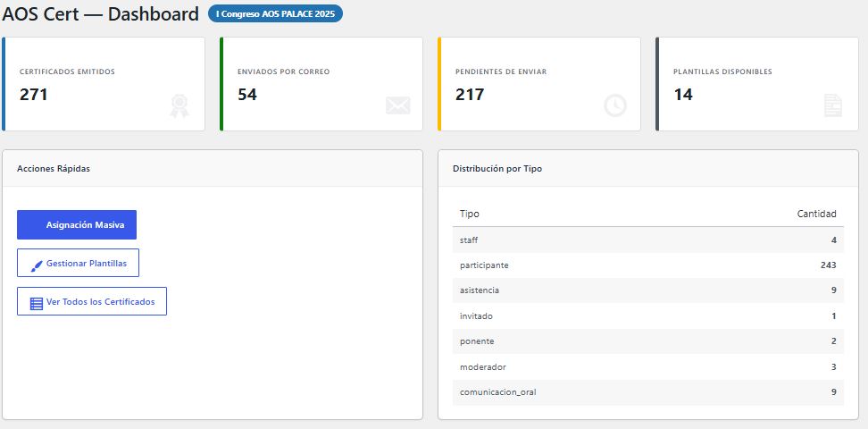Screen dimensions: 868x429
Task: Select the comunicacion_oral row label
Action: [497, 392]
